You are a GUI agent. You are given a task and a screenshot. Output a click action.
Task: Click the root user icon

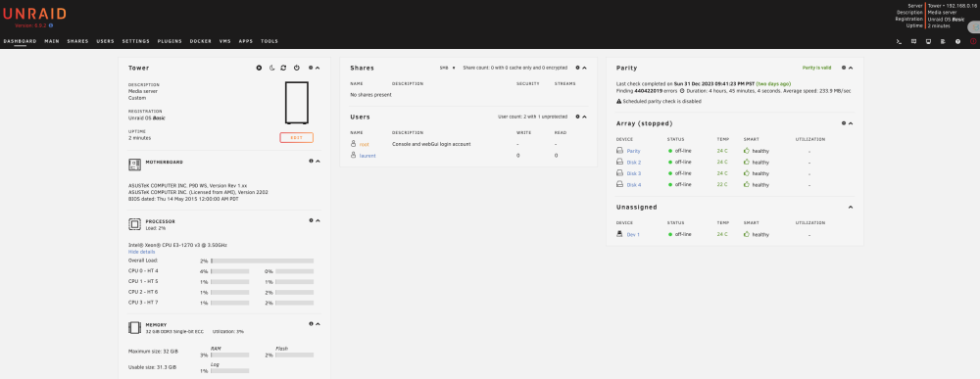(353, 144)
